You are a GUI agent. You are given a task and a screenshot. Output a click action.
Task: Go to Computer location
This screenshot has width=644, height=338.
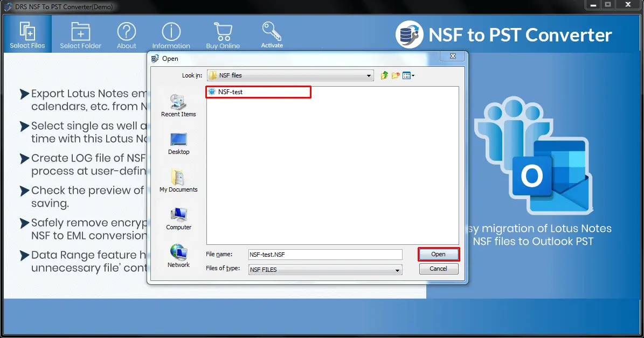coord(179,219)
